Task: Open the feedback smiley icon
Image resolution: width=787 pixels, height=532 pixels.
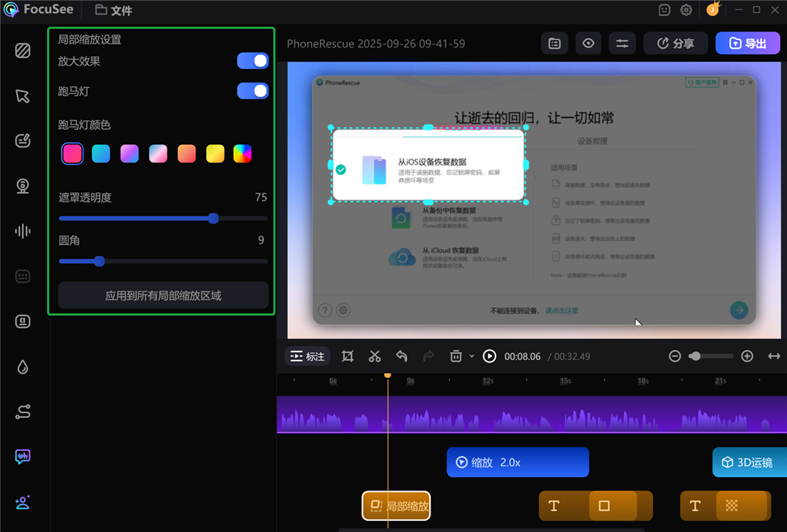Action: tap(664, 10)
